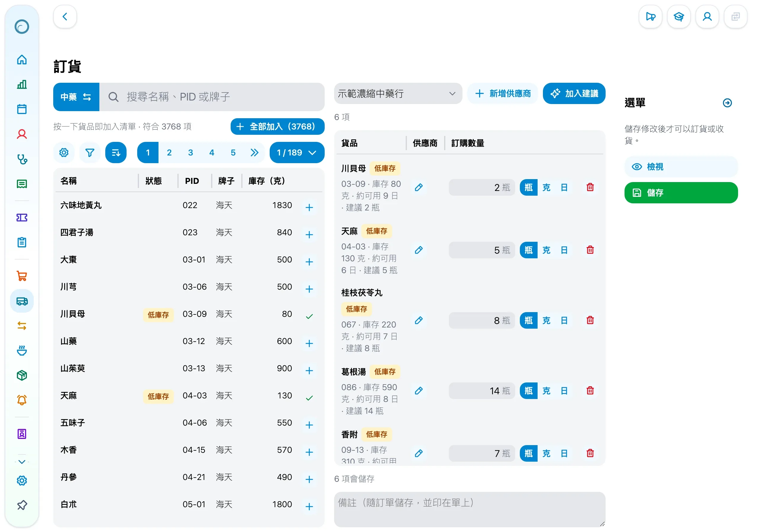Toggle the 中藥 category switch

76,97
